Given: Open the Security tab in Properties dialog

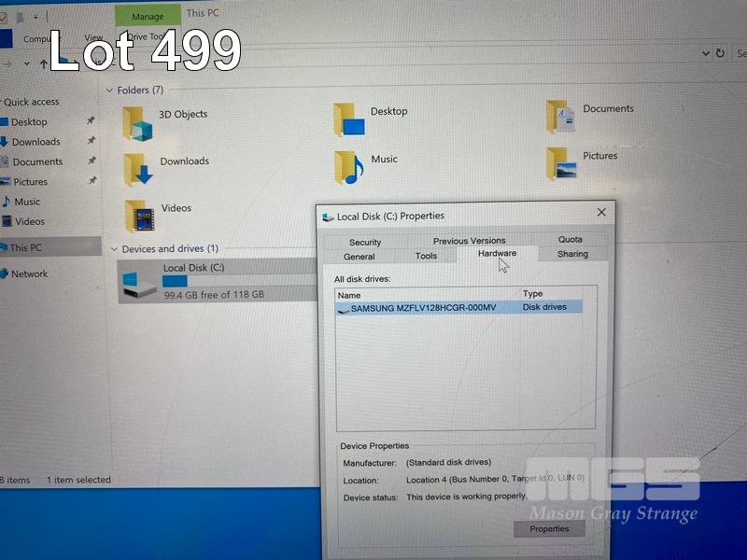Looking at the screenshot, I should 365,242.
